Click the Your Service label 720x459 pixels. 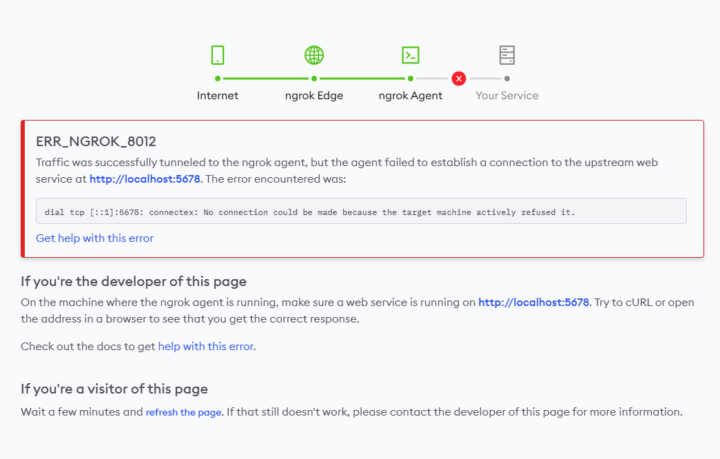(x=507, y=95)
